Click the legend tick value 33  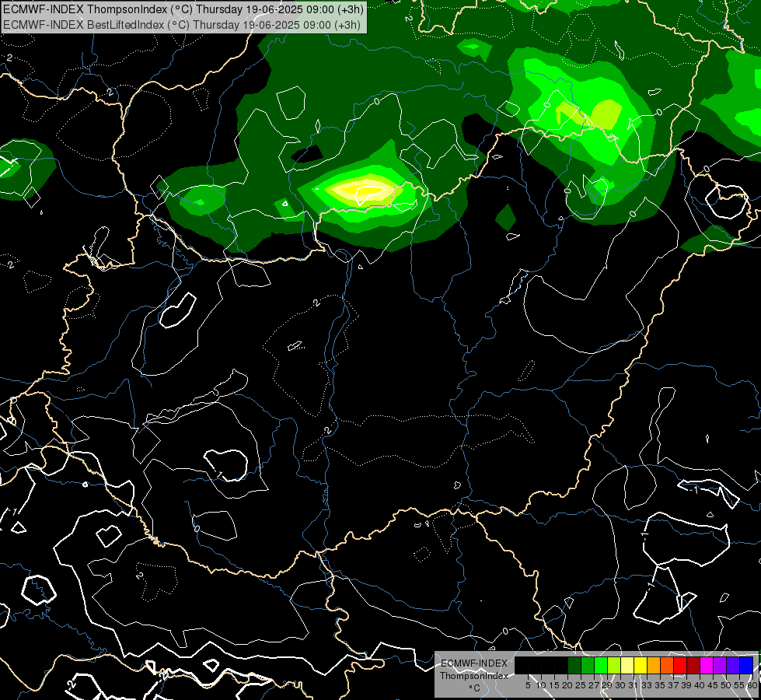[647, 685]
